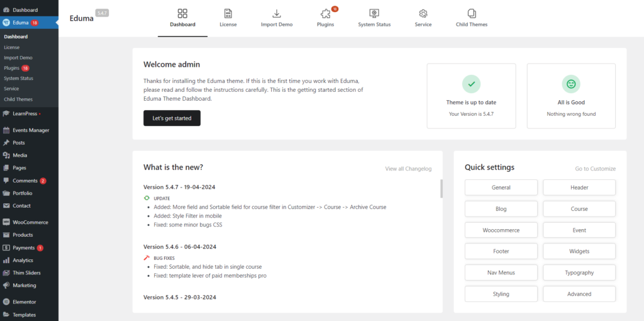Image resolution: width=644 pixels, height=321 pixels.
Task: Switch to the License tab label
Action: 228,25
